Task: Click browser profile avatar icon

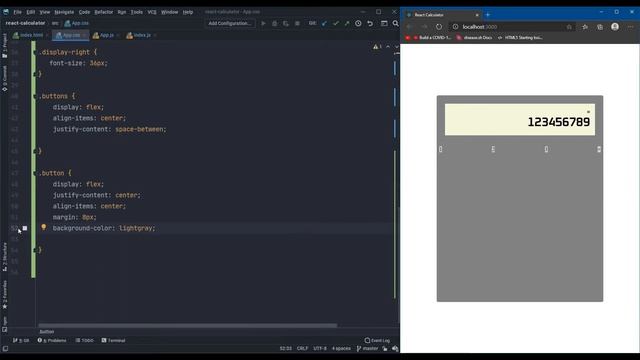Action: coord(615,27)
